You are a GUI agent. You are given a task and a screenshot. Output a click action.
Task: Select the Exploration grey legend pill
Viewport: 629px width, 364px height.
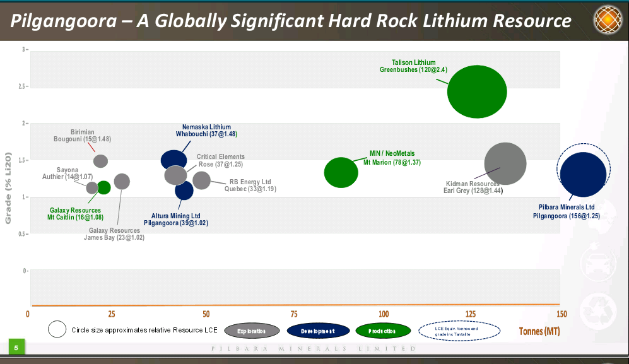pyautogui.click(x=252, y=331)
